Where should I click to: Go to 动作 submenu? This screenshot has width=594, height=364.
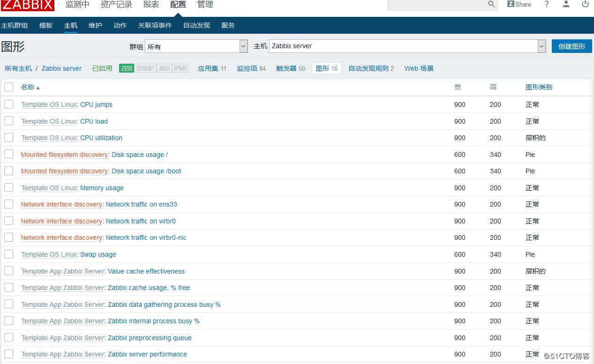coord(120,25)
